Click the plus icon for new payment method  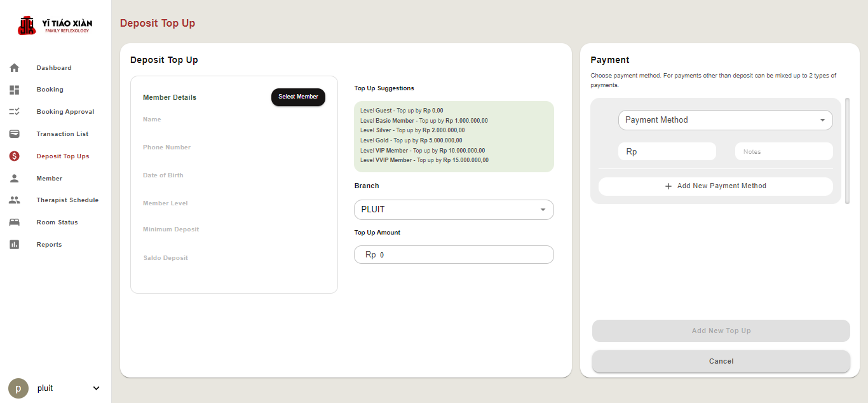click(668, 186)
